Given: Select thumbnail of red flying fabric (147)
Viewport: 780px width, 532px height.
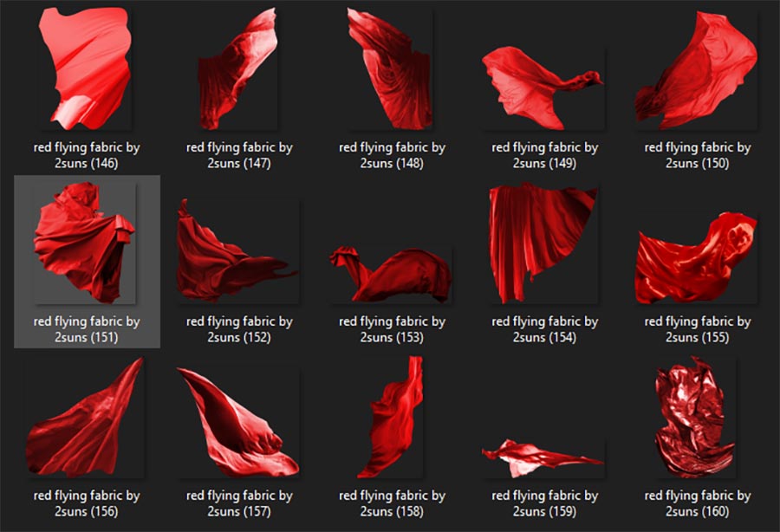Looking at the screenshot, I should [237, 68].
